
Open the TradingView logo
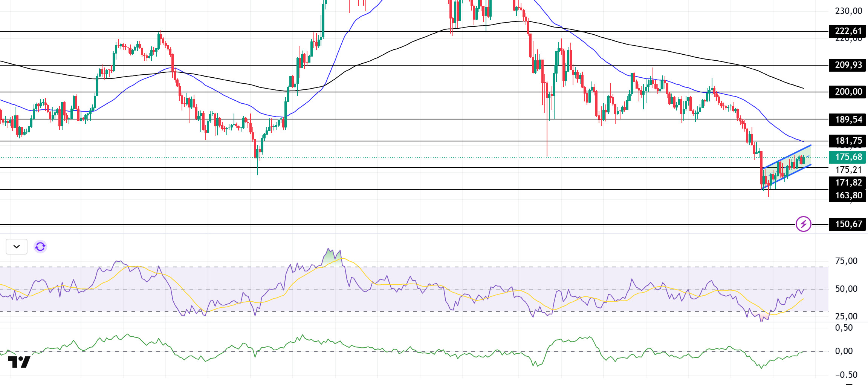tap(19, 362)
